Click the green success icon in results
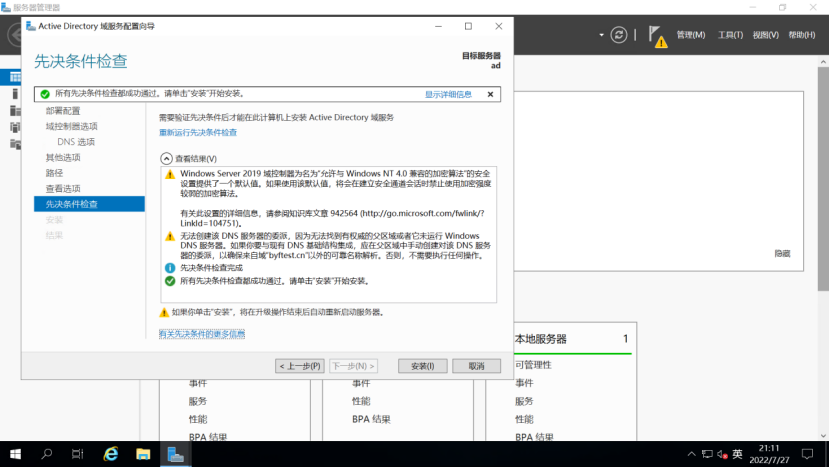The height and width of the screenshot is (467, 830). click(x=170, y=281)
